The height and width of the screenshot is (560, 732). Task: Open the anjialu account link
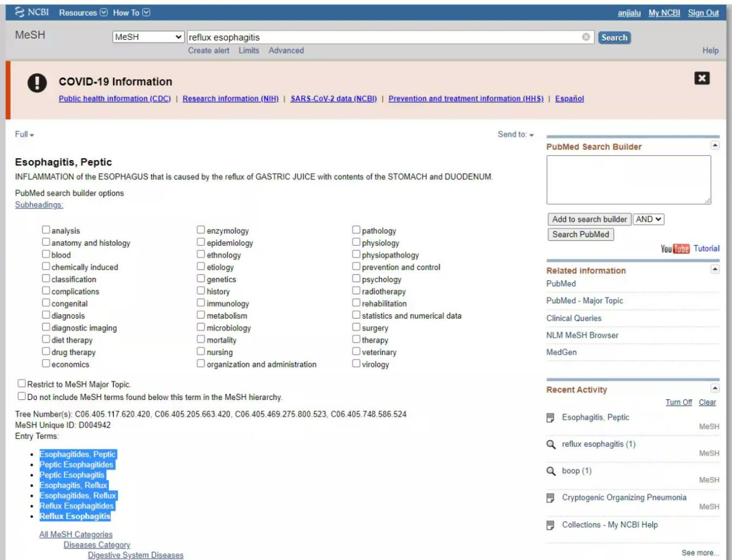click(629, 13)
